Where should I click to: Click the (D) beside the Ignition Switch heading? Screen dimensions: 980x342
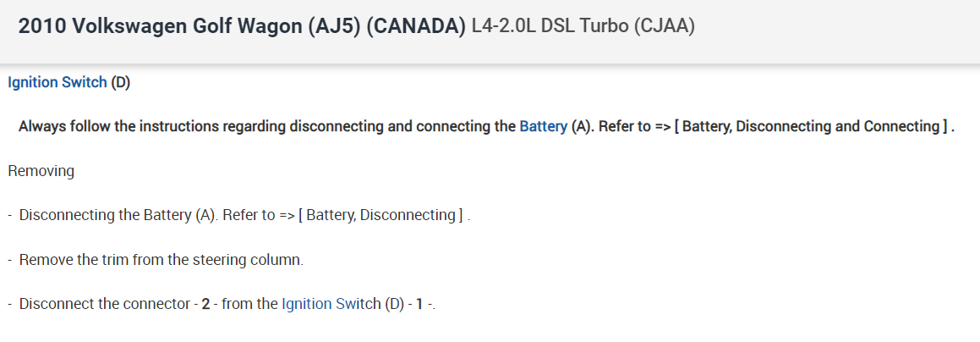pos(120,82)
